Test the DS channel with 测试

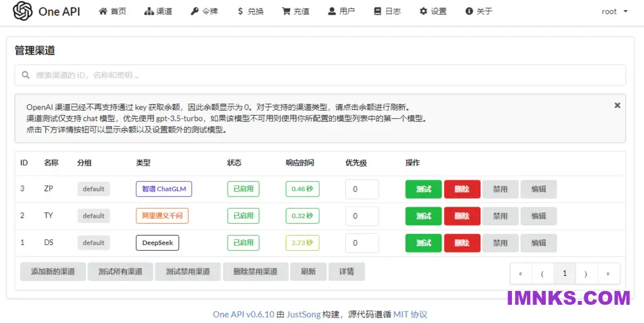point(423,243)
